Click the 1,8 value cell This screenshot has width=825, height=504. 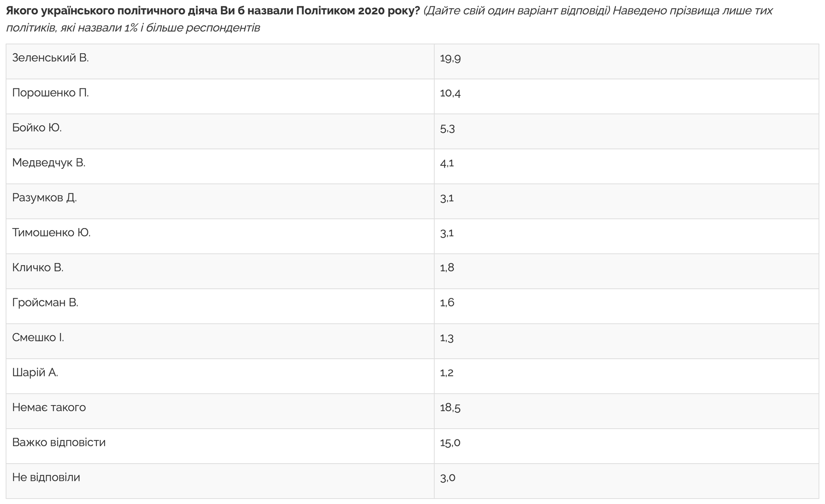tap(447, 268)
